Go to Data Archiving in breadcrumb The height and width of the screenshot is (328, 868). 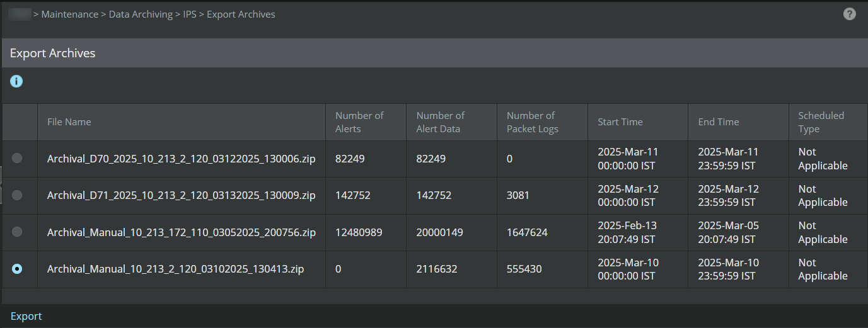coord(141,14)
